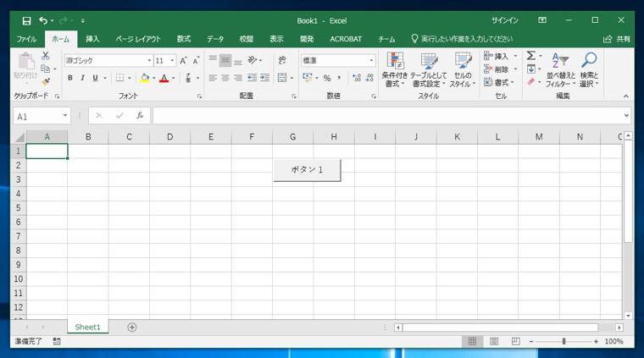Viewport: 644px width, 358px height.
Task: Open find and select menu
Action: tap(589, 69)
